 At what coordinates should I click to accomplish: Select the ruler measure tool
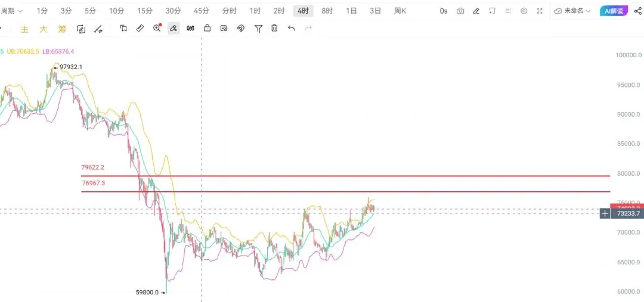tap(140, 29)
